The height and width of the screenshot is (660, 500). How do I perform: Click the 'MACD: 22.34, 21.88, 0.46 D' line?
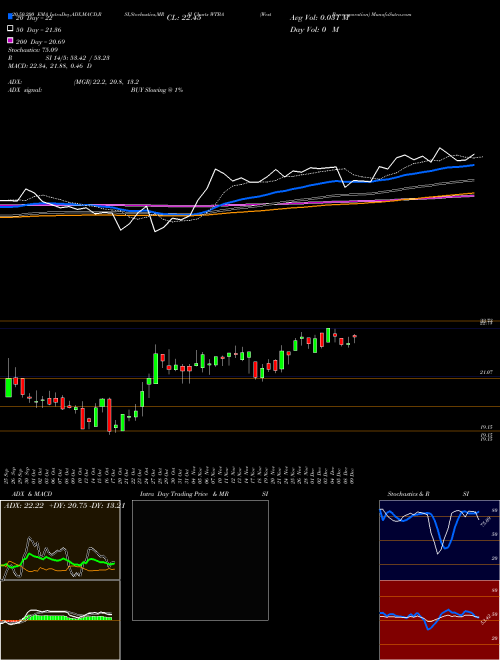[x=50, y=66]
